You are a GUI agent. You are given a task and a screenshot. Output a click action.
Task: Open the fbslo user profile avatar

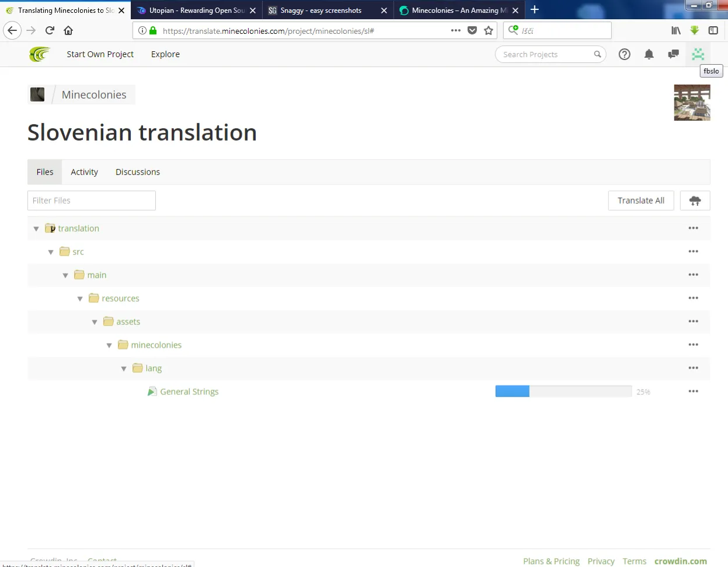coord(698,54)
